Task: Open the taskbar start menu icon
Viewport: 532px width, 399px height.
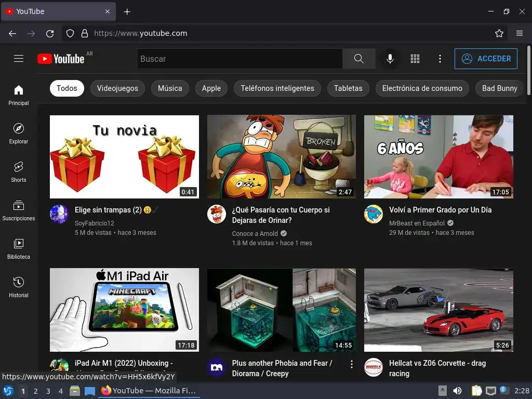Action: coord(8,391)
